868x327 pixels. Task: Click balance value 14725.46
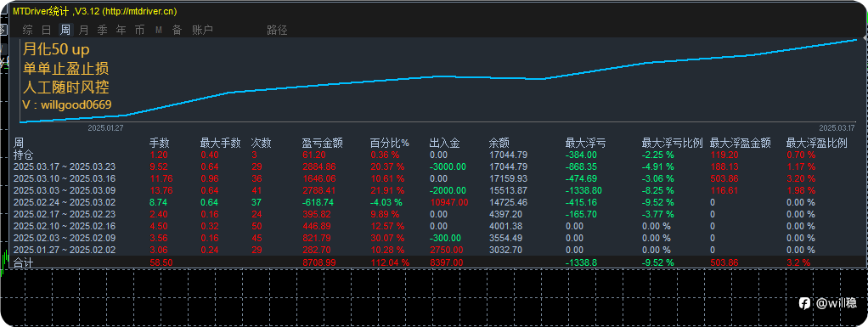[508, 202]
